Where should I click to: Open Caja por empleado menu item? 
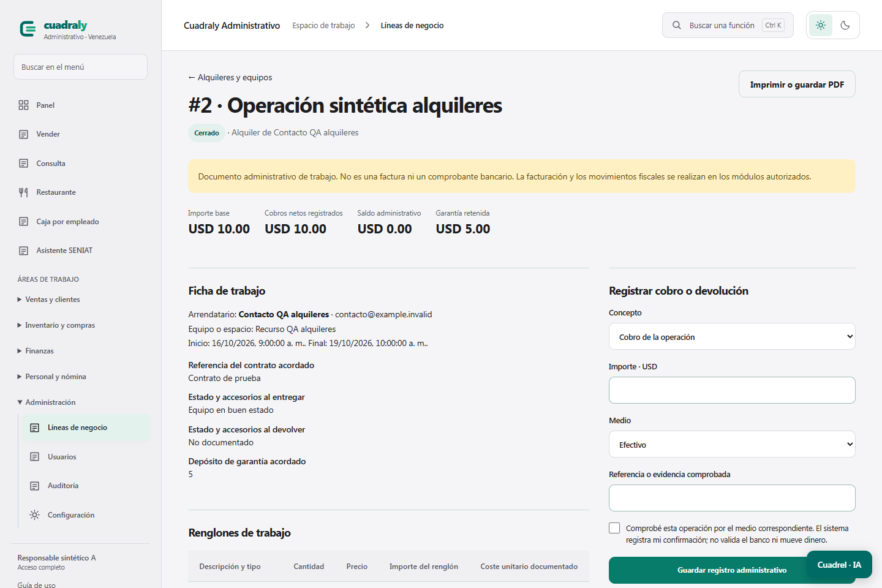(81, 222)
